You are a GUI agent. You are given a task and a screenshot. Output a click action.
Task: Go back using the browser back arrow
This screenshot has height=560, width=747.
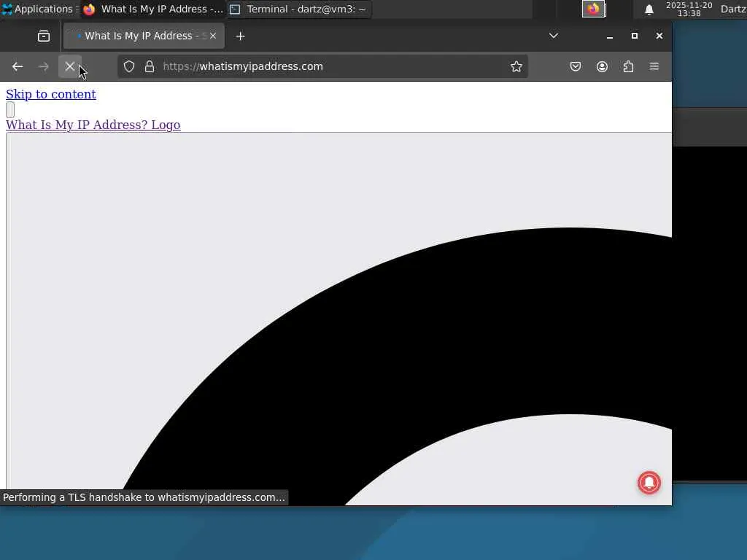[x=18, y=66]
